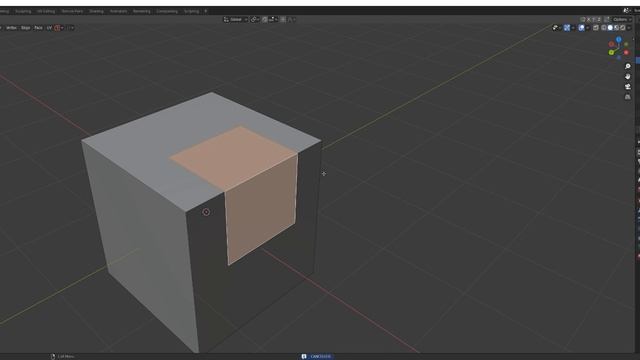Select the orange front face of cube
This screenshot has height=360, width=640.
tap(261, 208)
